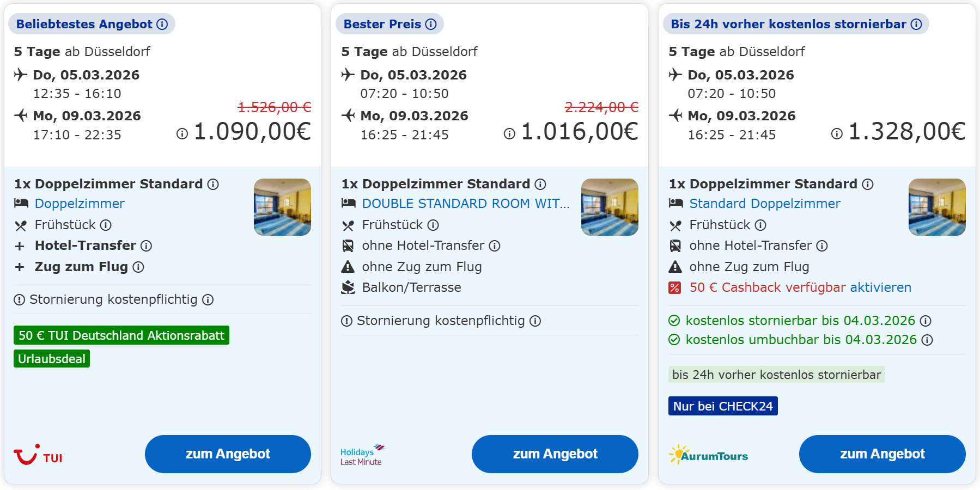Image resolution: width=980 pixels, height=490 pixels.
Task: Open info icon beside price 1.090,00€
Action: (x=182, y=134)
